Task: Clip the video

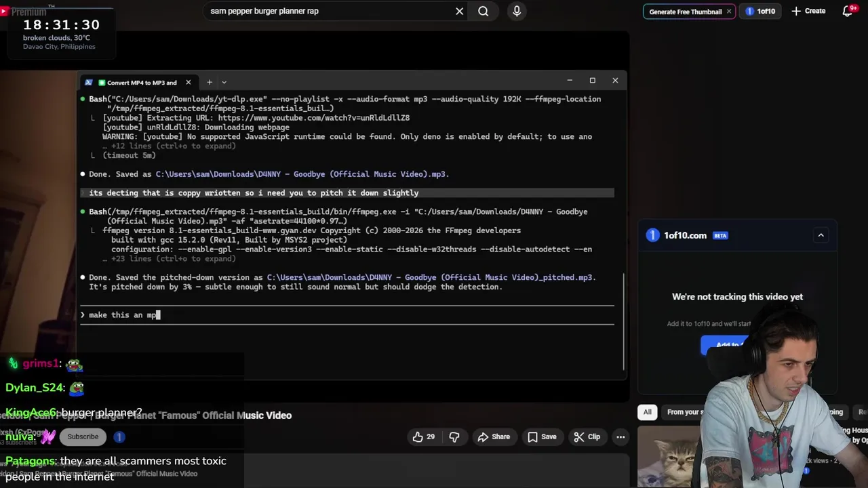Action: click(587, 437)
